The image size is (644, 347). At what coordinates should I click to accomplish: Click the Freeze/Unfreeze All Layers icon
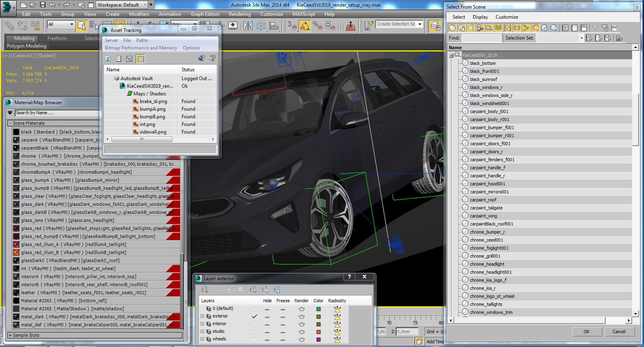click(x=277, y=289)
